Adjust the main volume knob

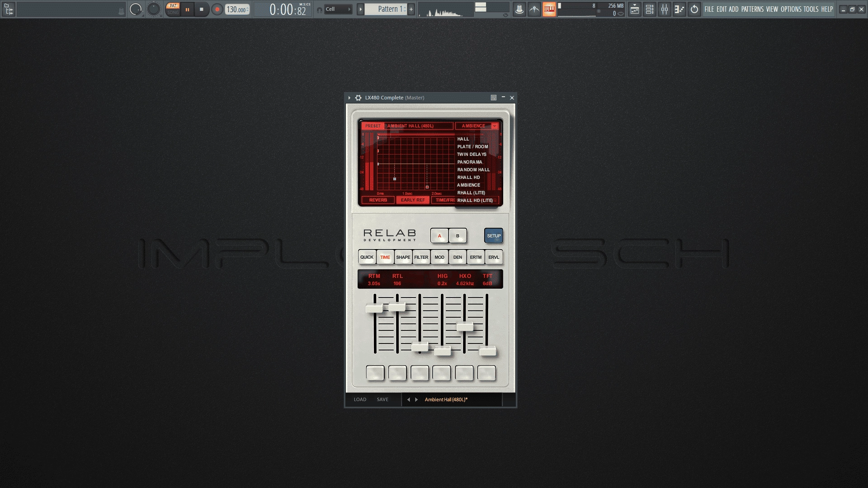pyautogui.click(x=136, y=9)
